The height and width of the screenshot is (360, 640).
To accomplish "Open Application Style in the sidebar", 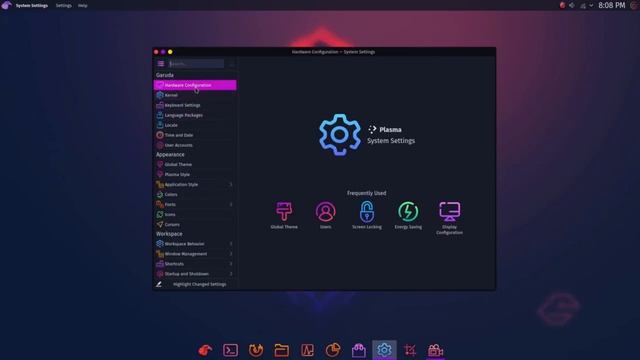I will coord(195,184).
